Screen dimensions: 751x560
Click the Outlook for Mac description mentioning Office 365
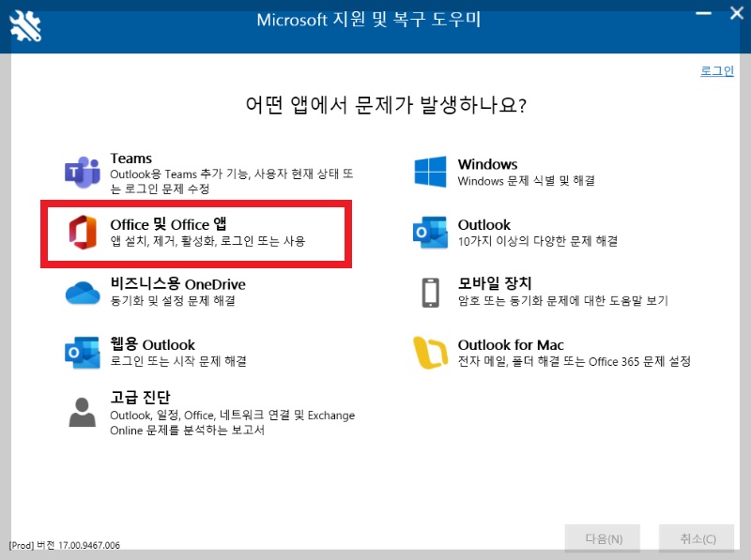tap(575, 361)
